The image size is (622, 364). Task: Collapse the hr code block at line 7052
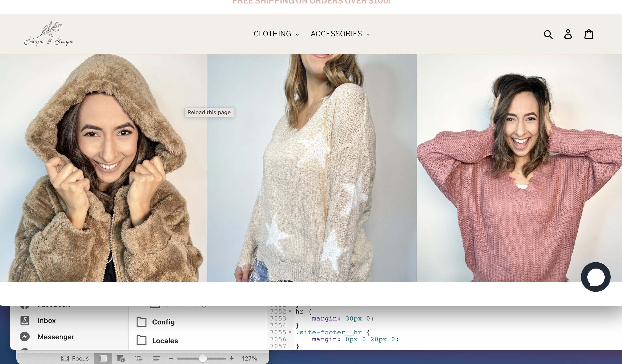click(x=290, y=312)
